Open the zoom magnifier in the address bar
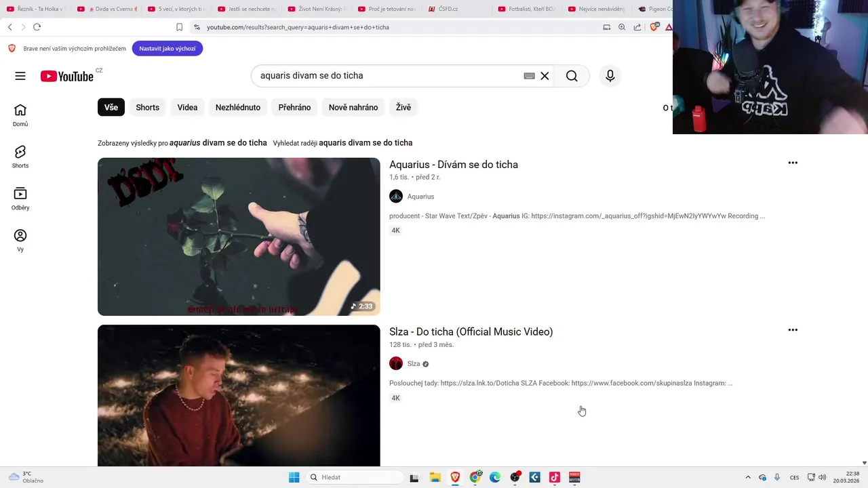The image size is (868, 488). [622, 27]
